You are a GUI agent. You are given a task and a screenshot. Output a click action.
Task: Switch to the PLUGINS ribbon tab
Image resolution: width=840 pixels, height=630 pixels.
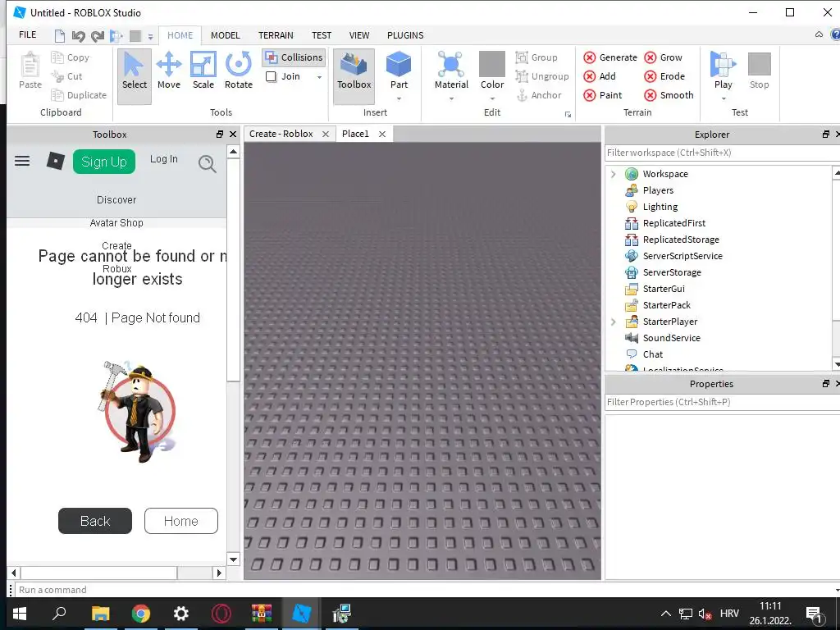405,35
